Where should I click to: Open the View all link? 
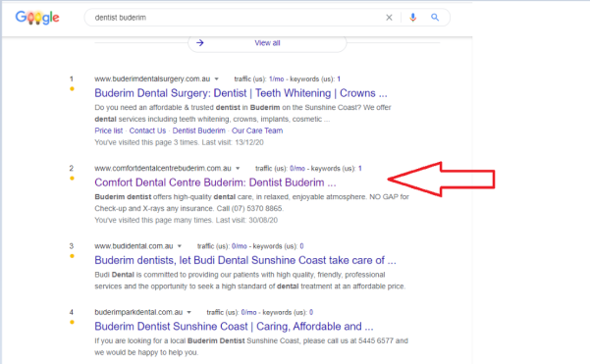pyautogui.click(x=267, y=43)
